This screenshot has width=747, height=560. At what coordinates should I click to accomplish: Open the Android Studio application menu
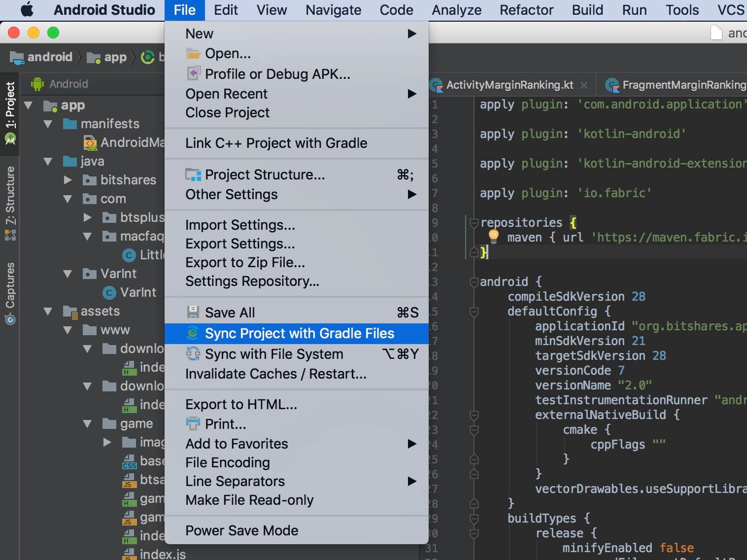coord(104,10)
